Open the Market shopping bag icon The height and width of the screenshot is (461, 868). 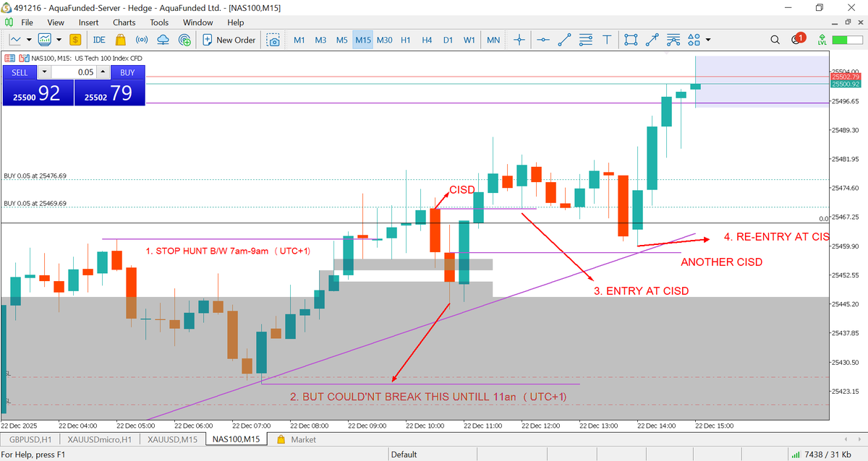click(121, 40)
